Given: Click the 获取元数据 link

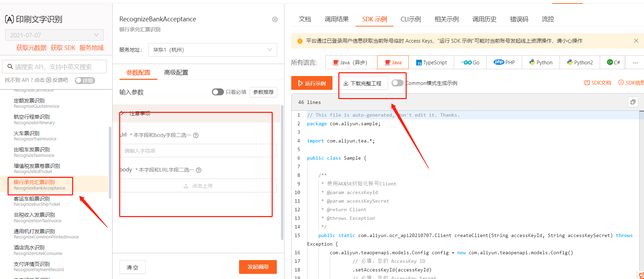Looking at the screenshot, I should [31, 48].
